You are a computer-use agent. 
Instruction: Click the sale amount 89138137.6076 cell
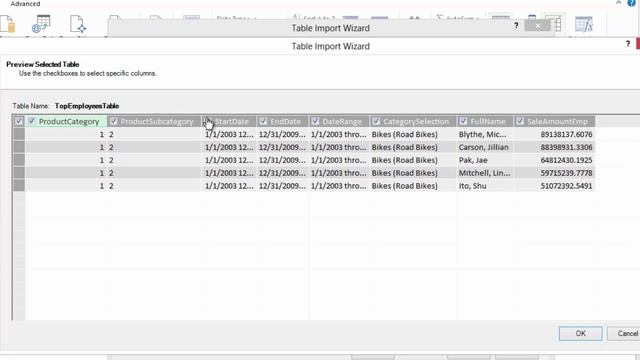click(x=554, y=134)
